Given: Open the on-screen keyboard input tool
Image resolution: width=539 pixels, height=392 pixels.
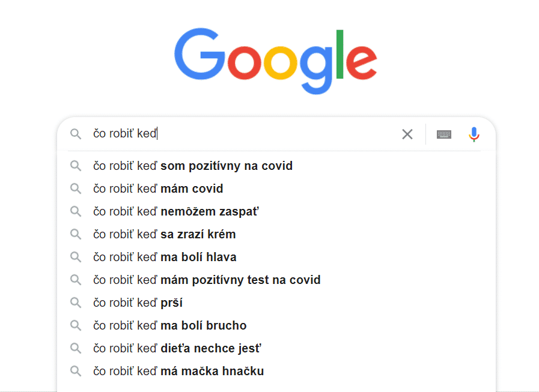Looking at the screenshot, I should [444, 134].
